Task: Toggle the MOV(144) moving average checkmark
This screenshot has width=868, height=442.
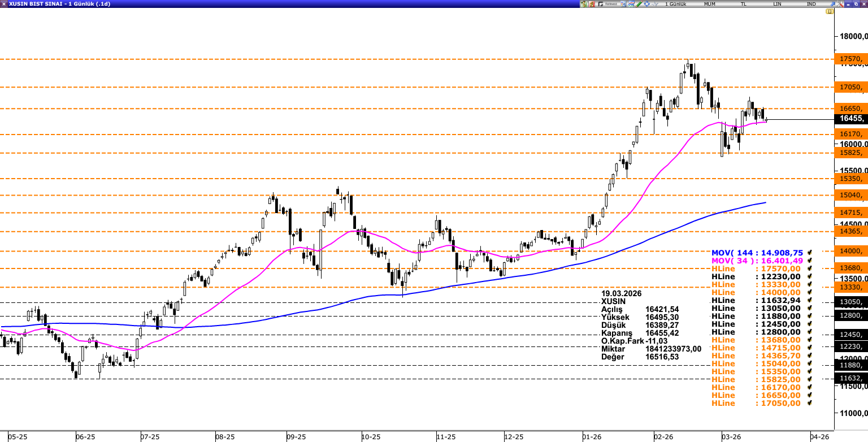Action: pos(810,253)
